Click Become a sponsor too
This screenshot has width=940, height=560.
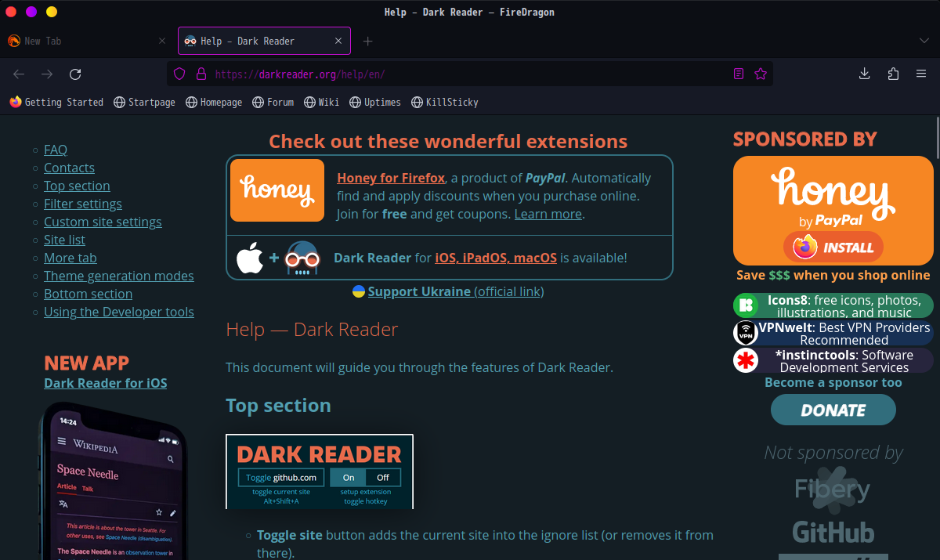point(833,382)
